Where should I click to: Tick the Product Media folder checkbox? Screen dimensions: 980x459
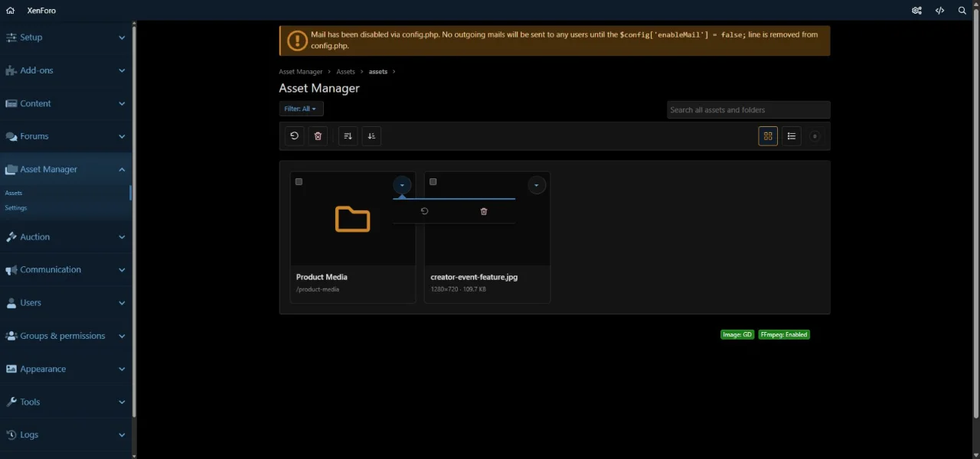299,181
